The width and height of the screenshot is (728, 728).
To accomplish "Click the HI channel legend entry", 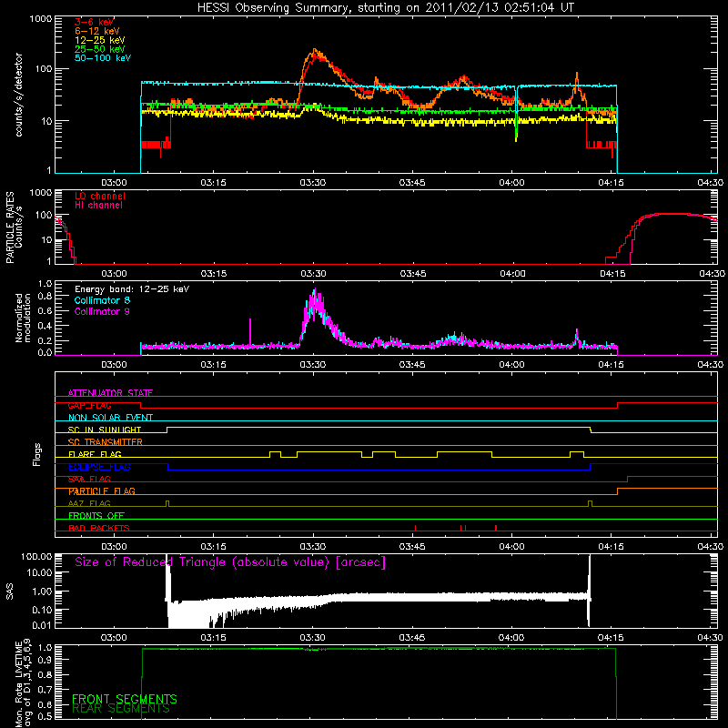I will click(98, 206).
